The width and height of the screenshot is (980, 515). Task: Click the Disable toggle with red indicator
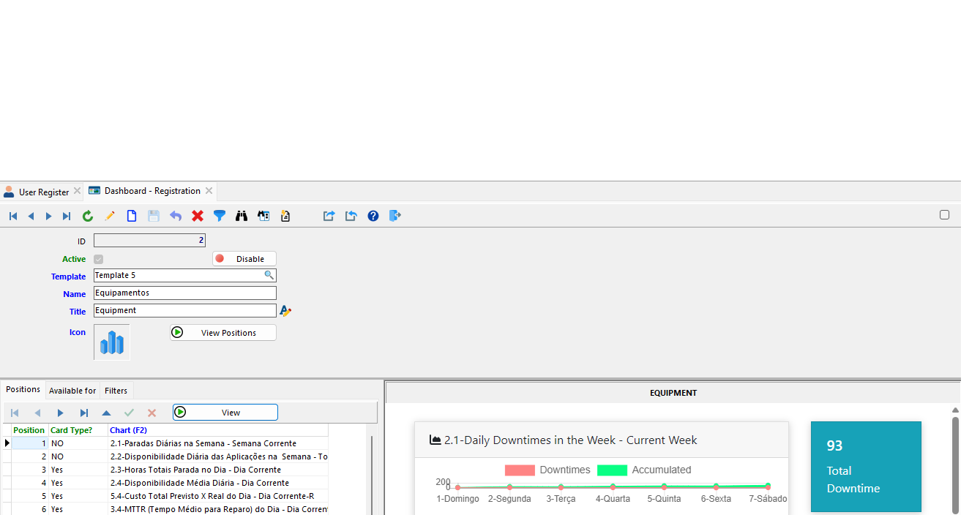point(244,258)
